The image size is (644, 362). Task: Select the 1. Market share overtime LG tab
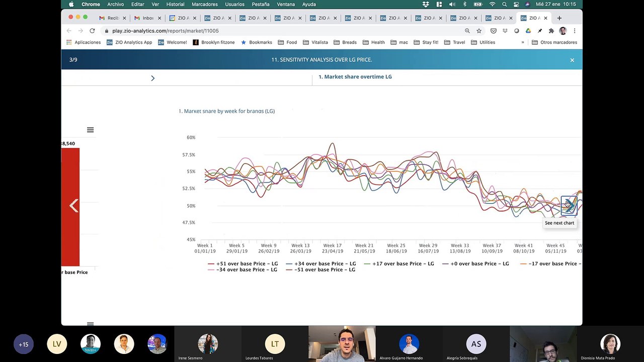355,77
